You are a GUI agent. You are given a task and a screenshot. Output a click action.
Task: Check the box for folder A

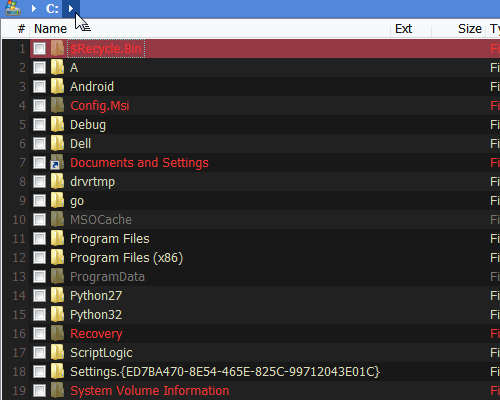point(39,68)
